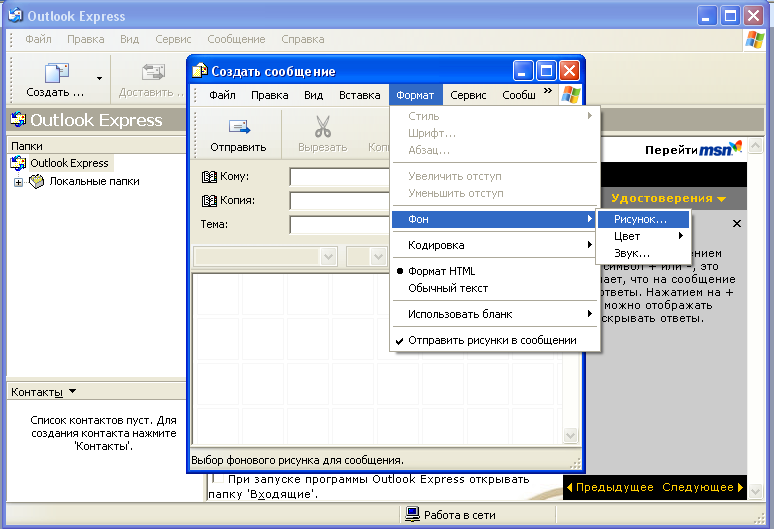Screen dimensions: 774x529
Task: Open the Сообщ menu in compose window
Action: pyautogui.click(x=519, y=95)
